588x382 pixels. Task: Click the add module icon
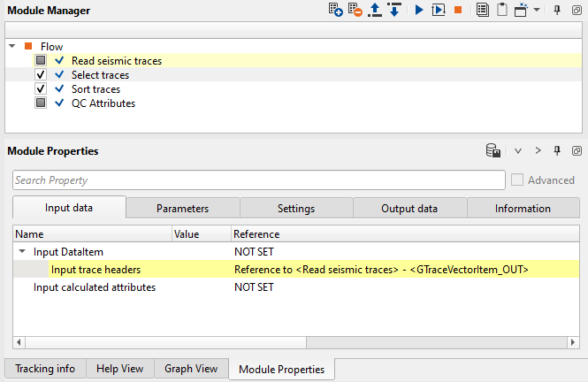(x=336, y=11)
